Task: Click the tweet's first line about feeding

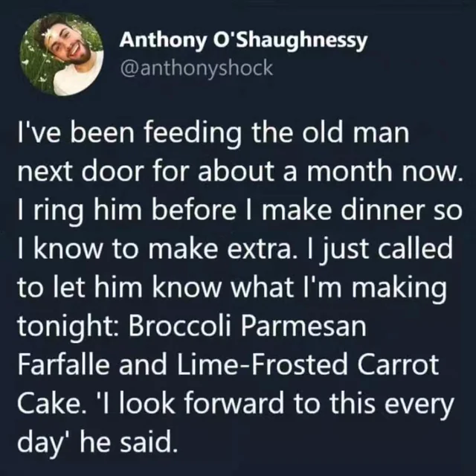Action: click(213, 134)
